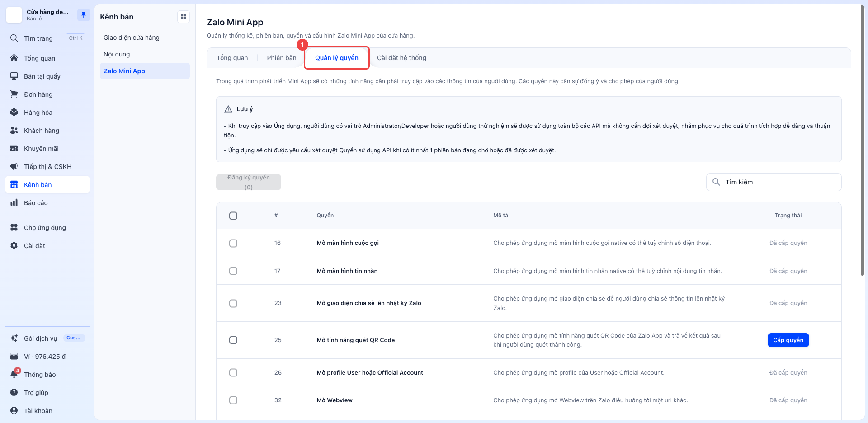This screenshot has height=423, width=868.
Task: Open Báo cáo bar chart icon
Action: coord(14,202)
